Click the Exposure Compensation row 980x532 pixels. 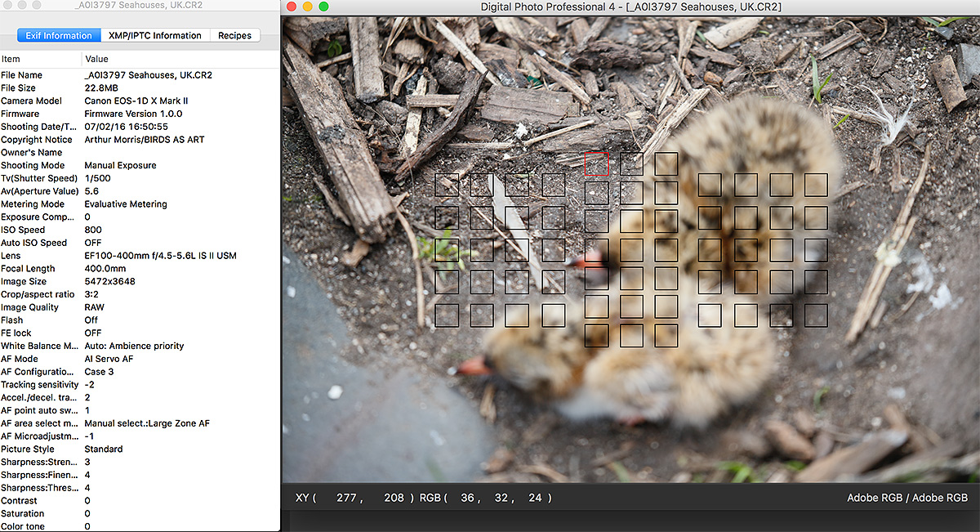point(140,217)
